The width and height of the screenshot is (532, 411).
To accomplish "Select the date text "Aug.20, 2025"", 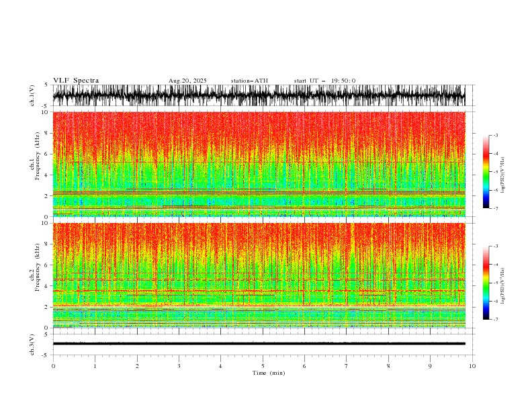I will tap(187, 81).
